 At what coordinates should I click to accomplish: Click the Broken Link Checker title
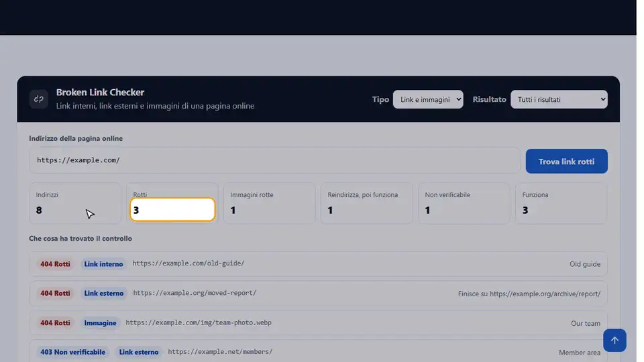click(100, 93)
